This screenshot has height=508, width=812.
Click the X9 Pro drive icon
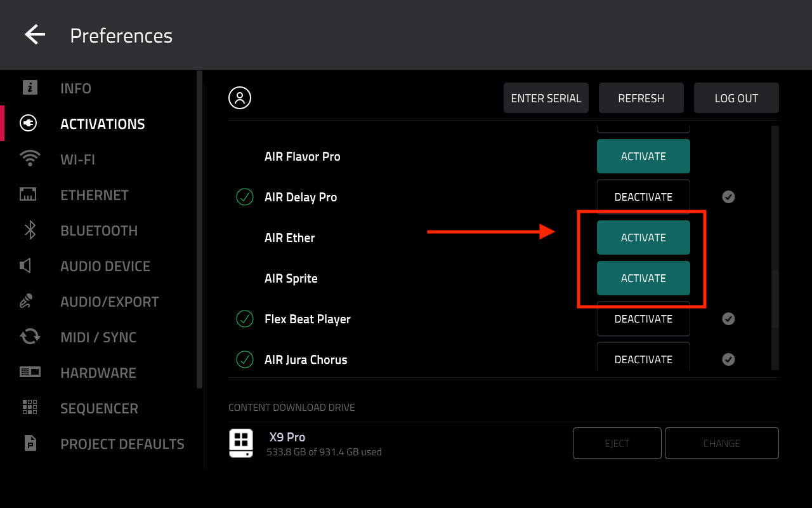[x=240, y=443]
